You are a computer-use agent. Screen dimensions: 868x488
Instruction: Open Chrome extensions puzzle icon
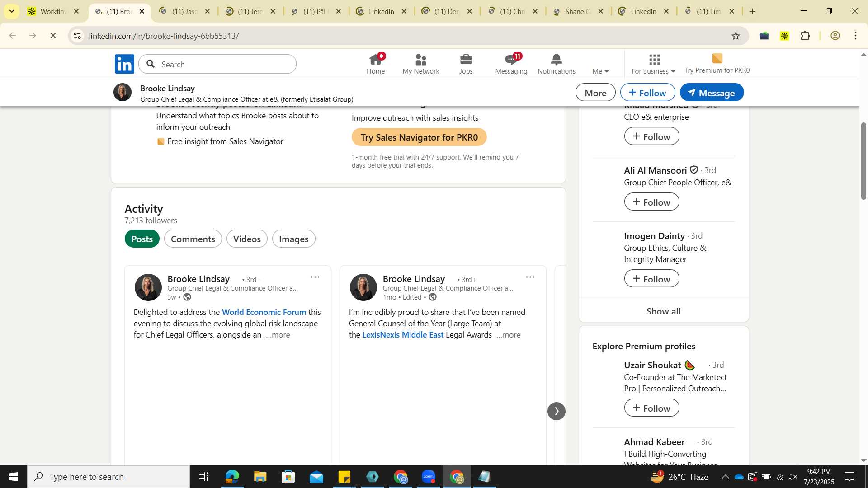[805, 36]
